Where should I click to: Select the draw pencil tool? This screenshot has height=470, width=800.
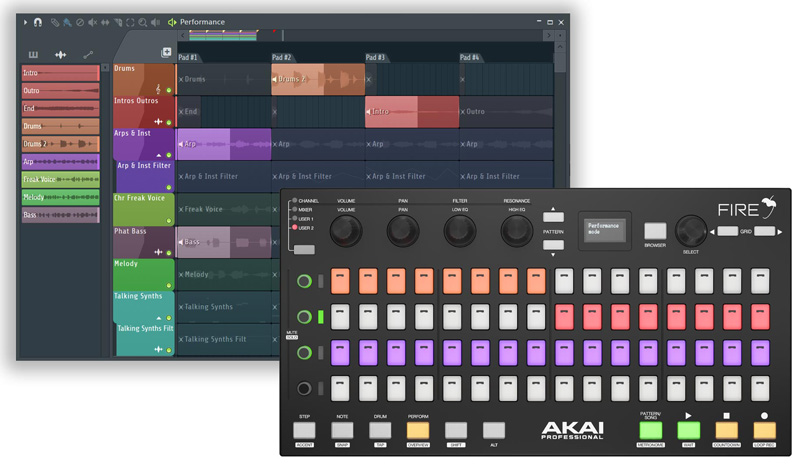55,22
